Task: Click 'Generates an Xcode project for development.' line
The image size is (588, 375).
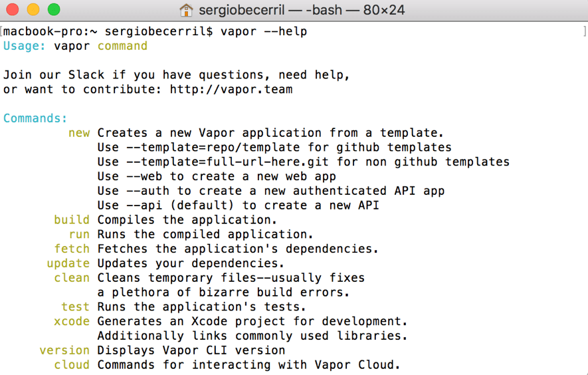Action: tap(252, 321)
